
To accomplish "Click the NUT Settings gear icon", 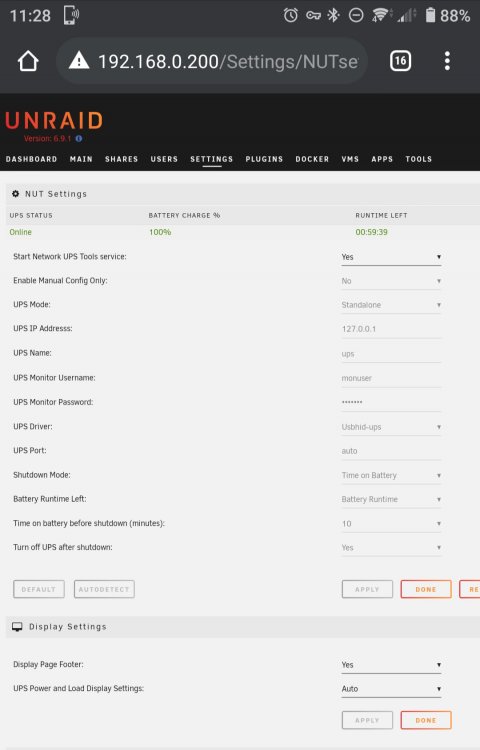I will pos(15,194).
